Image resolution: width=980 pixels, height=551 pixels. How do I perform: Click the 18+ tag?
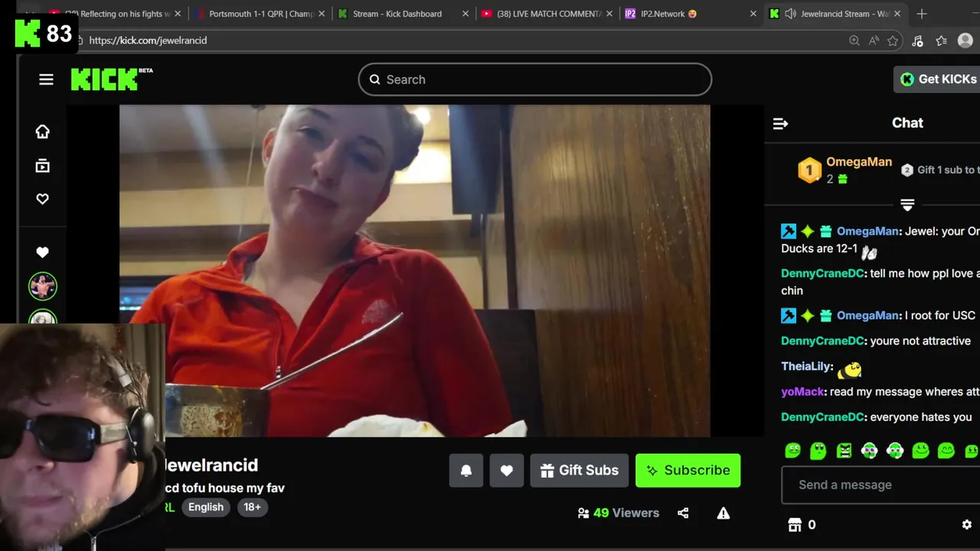click(x=252, y=507)
